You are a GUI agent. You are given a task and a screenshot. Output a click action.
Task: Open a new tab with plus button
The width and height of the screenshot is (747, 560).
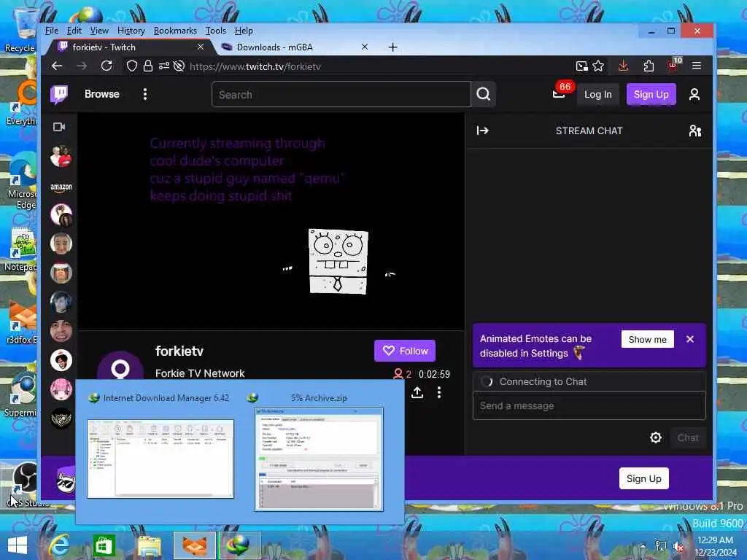pos(392,47)
